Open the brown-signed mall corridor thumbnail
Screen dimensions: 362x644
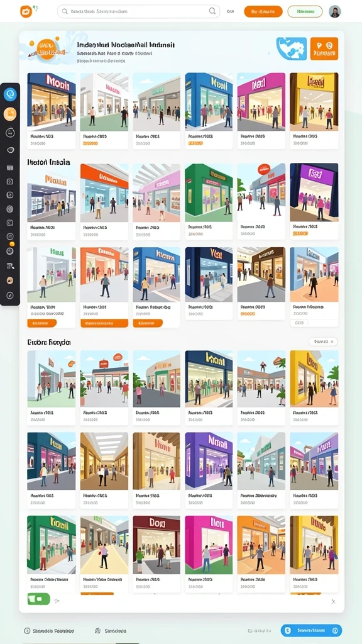[x=261, y=274]
